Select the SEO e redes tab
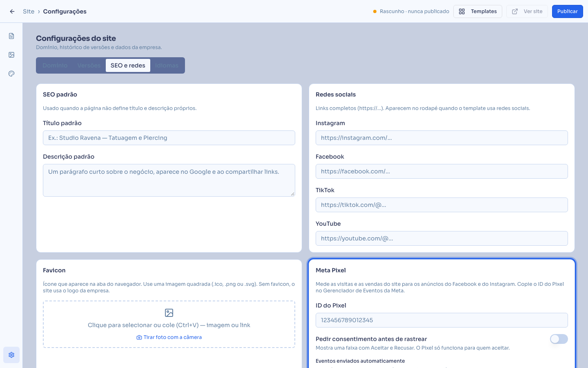This screenshot has width=588, height=368. point(128,65)
